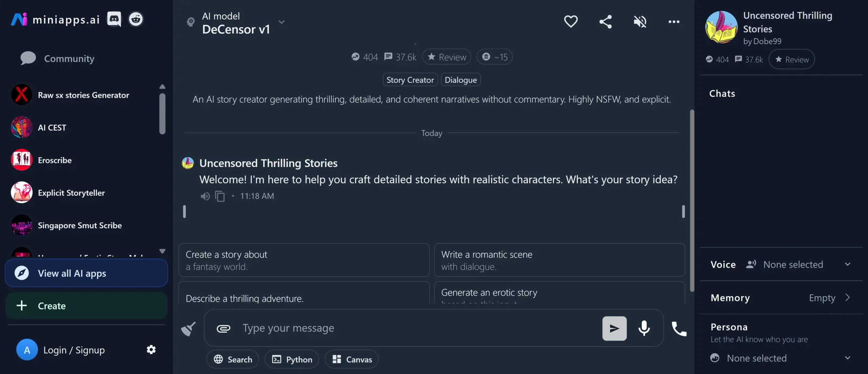
Task: Click the Voice speaking-head icon
Action: click(751, 264)
